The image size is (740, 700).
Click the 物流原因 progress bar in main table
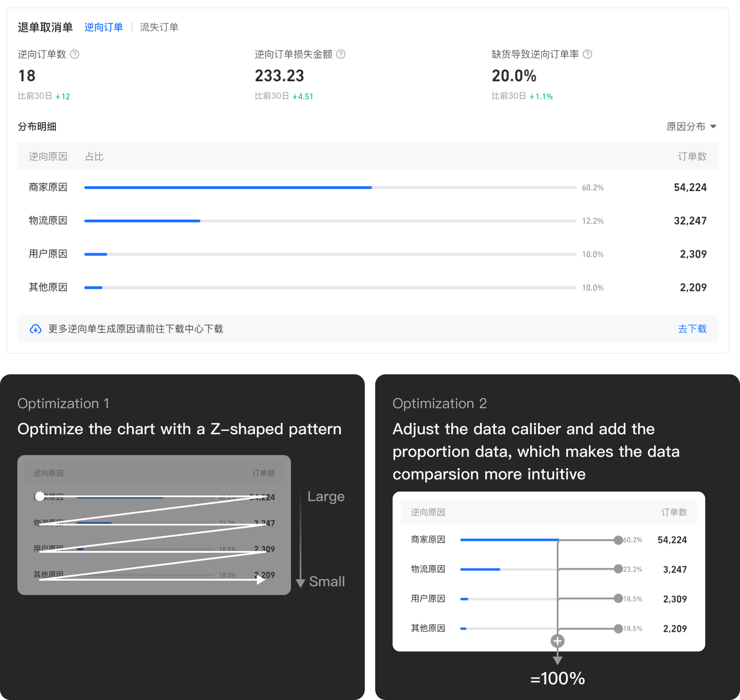pos(330,221)
